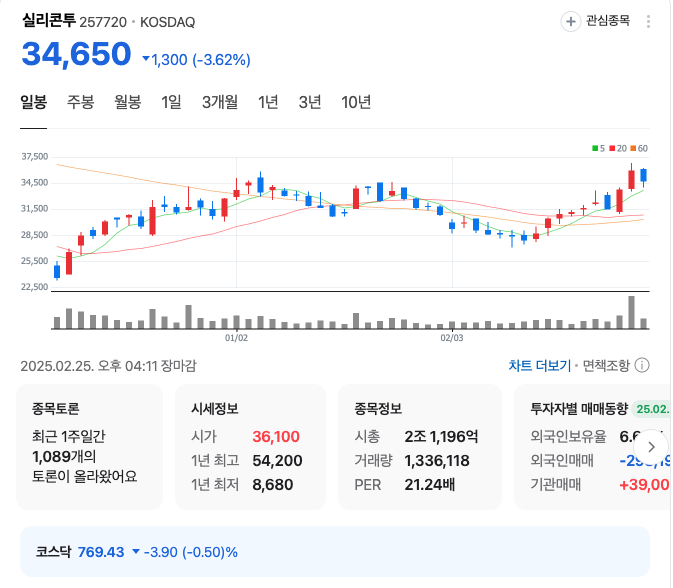
Task: Click the 시가 value 36,100
Action: click(276, 436)
